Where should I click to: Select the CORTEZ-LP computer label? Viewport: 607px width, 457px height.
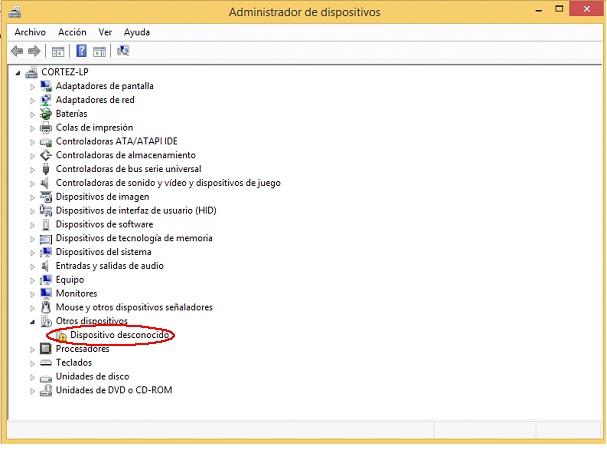click(x=65, y=72)
